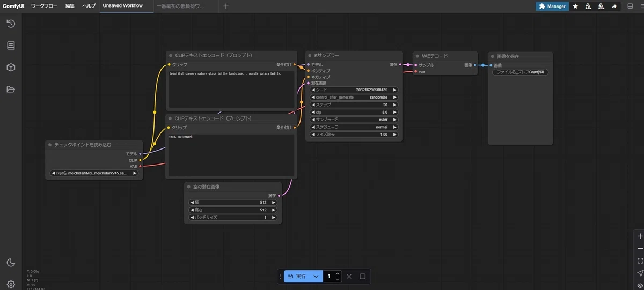644x290 pixels.
Task: Open the model library cube icon
Action: pyautogui.click(x=11, y=68)
